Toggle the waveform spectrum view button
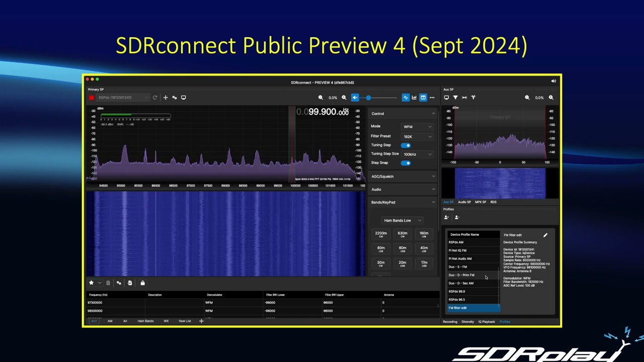The height and width of the screenshot is (362, 644). [x=406, y=98]
